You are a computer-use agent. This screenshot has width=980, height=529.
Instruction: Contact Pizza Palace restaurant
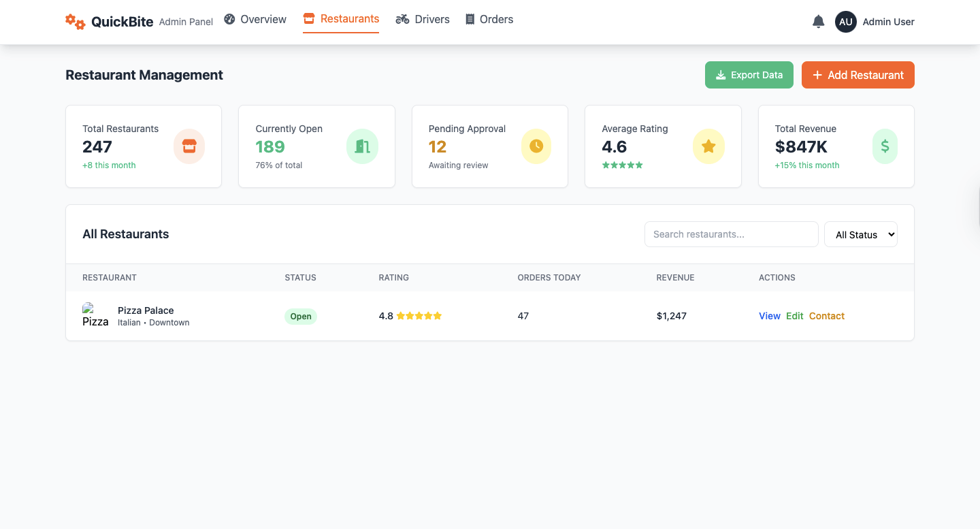coord(826,316)
